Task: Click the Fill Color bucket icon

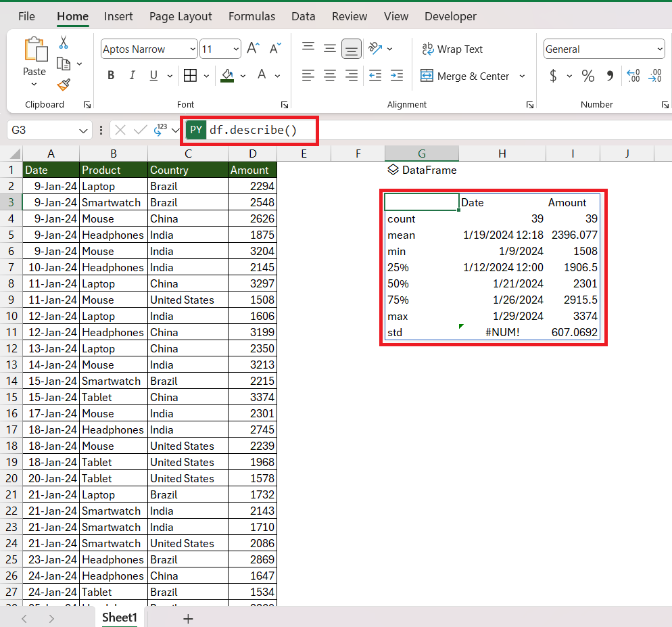Action: click(x=227, y=76)
